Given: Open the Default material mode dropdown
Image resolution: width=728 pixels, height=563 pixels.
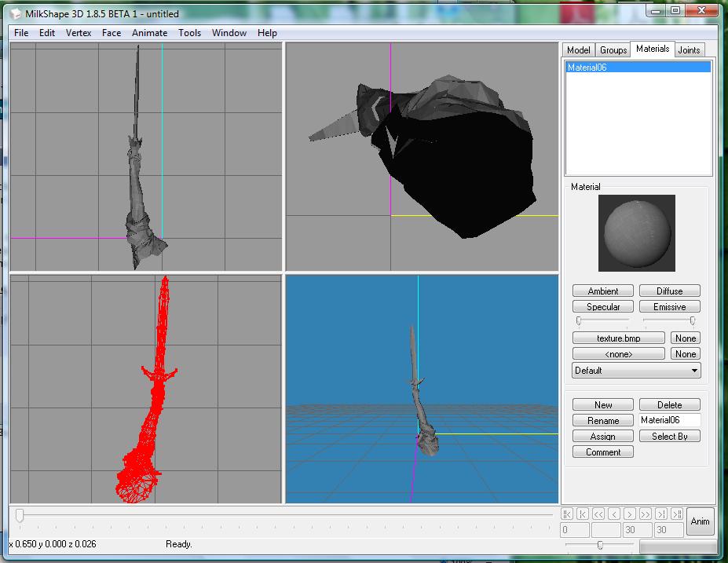Looking at the screenshot, I should point(636,371).
